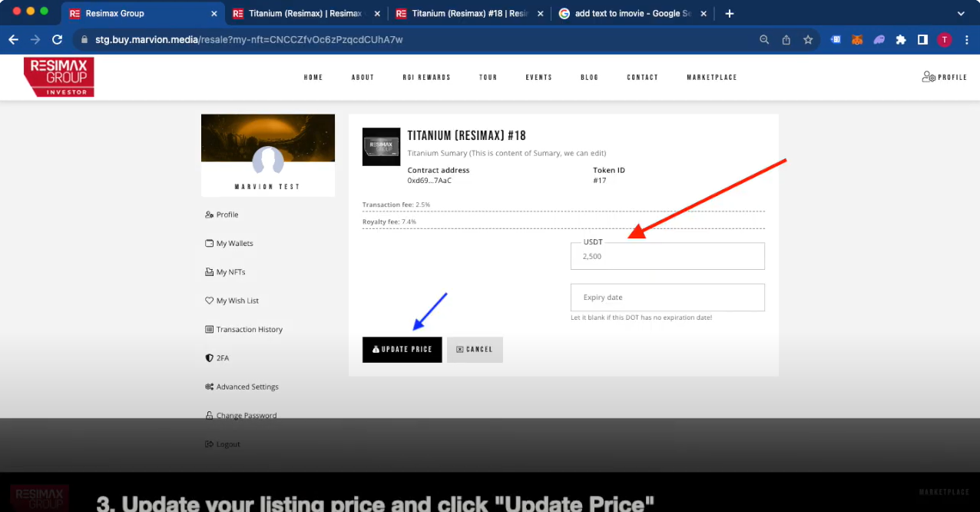Open the MetaMask fox extension
980x512 pixels.
[857, 40]
